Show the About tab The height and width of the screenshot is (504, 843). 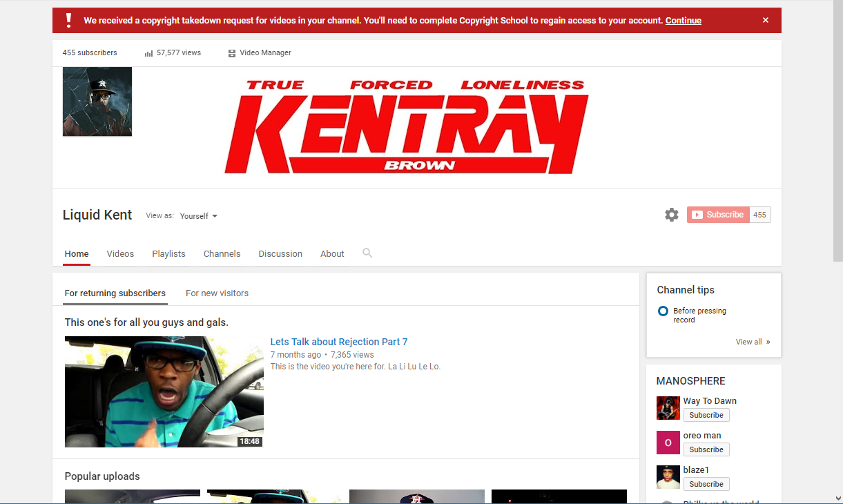(x=332, y=254)
